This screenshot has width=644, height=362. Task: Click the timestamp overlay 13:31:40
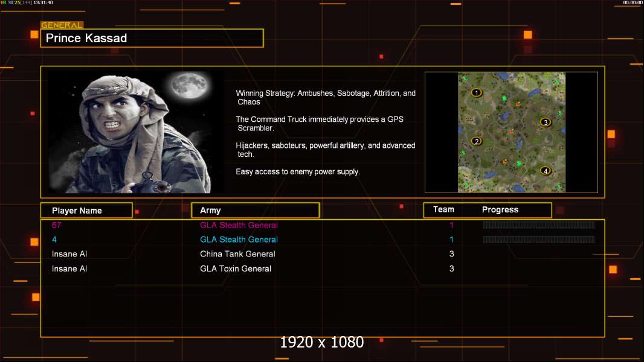[x=43, y=2]
